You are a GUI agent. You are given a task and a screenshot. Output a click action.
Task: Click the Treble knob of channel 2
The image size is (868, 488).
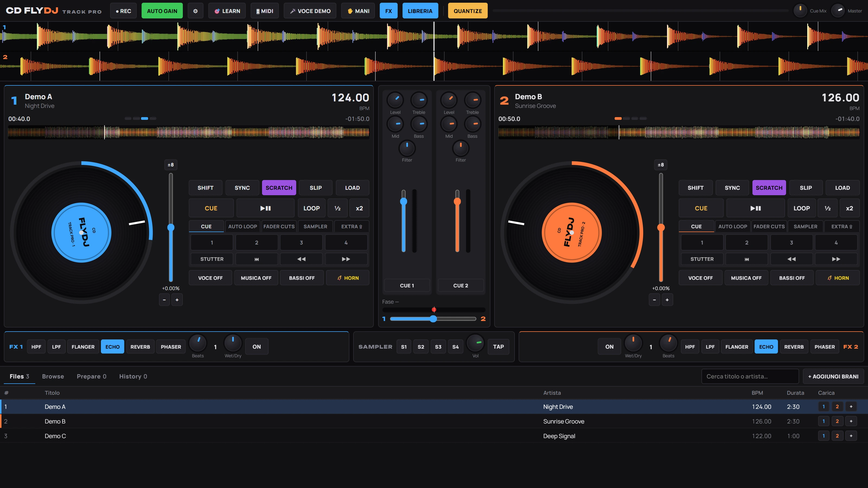tap(473, 100)
